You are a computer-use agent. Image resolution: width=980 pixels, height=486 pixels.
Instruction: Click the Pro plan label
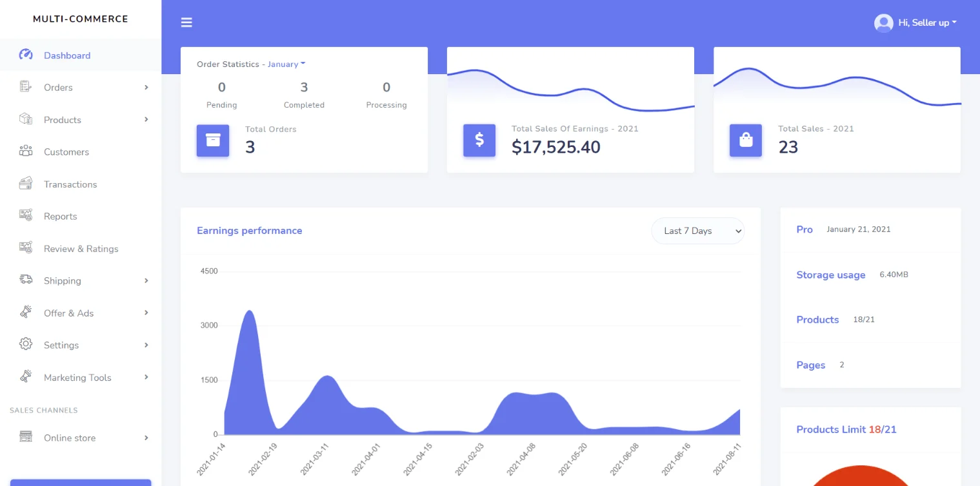805,229
